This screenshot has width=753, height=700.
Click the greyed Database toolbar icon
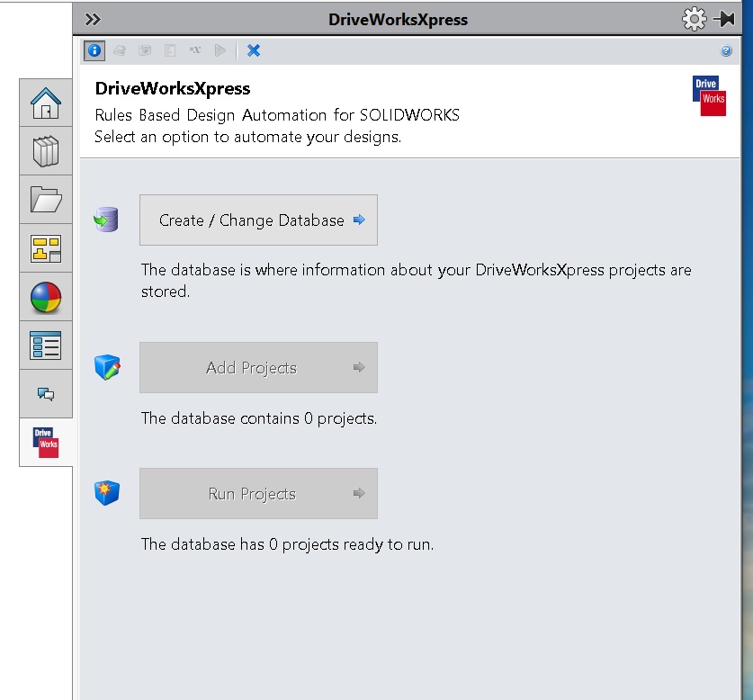(120, 50)
